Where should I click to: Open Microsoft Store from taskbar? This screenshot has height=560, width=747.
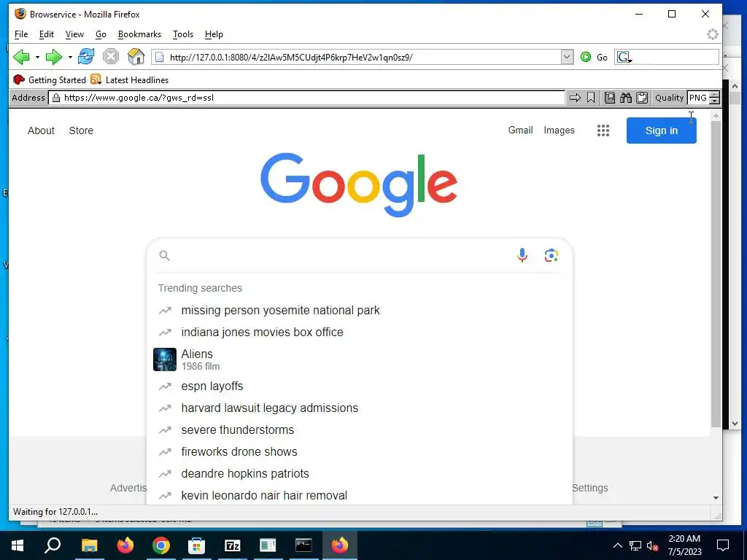coord(196,545)
